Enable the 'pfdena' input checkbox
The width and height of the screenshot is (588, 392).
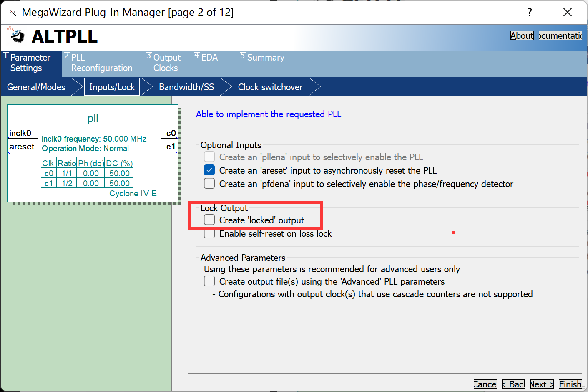click(x=209, y=184)
